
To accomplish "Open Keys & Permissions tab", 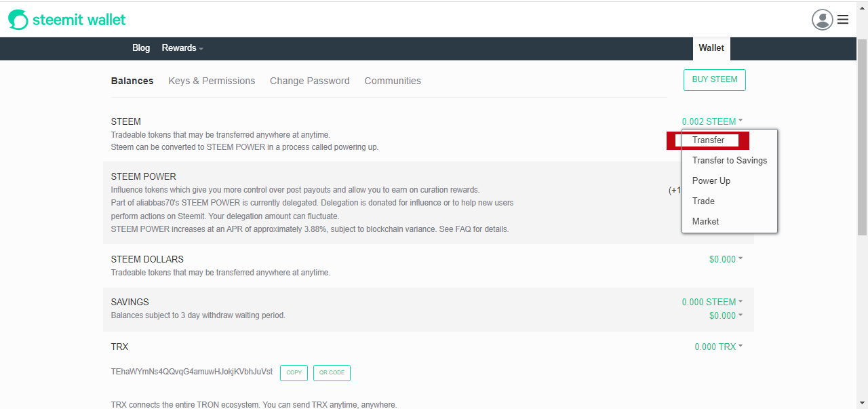I will click(212, 81).
